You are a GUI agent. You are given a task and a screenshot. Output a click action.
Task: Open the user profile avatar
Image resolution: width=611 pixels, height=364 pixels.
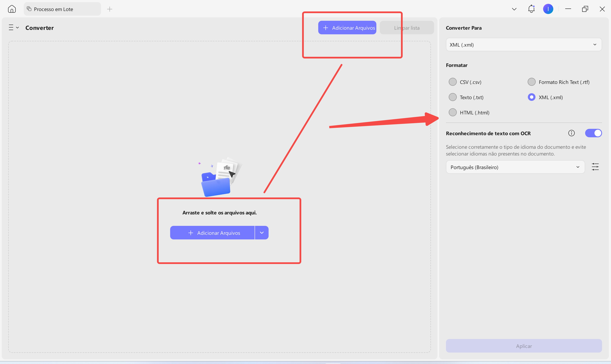point(548,9)
